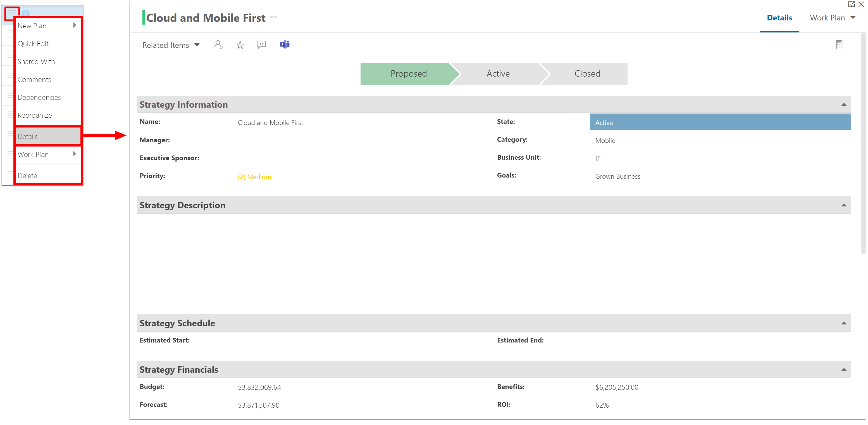Click the benefits value $6,205,250.00
This screenshot has width=868, height=425.
click(616, 387)
